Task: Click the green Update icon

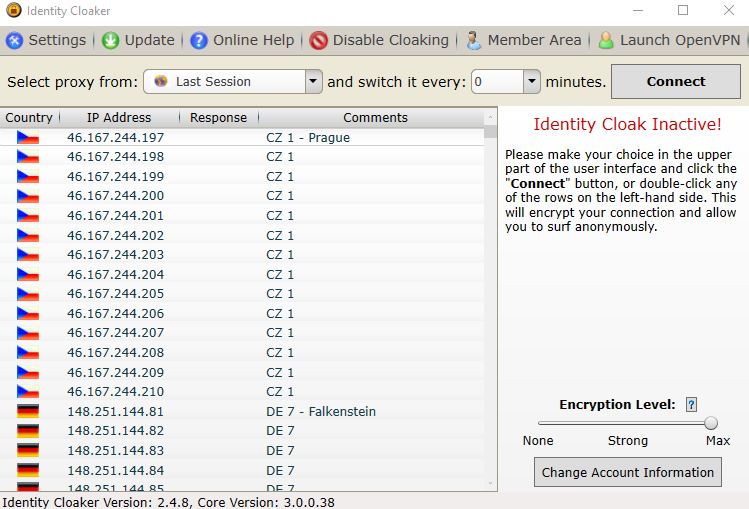Action: click(110, 41)
